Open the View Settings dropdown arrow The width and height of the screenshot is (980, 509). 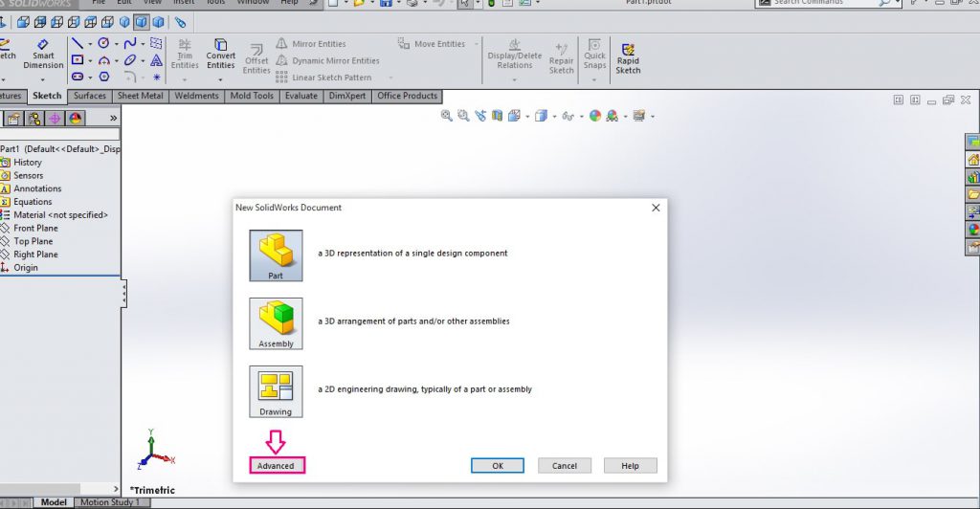pos(653,116)
